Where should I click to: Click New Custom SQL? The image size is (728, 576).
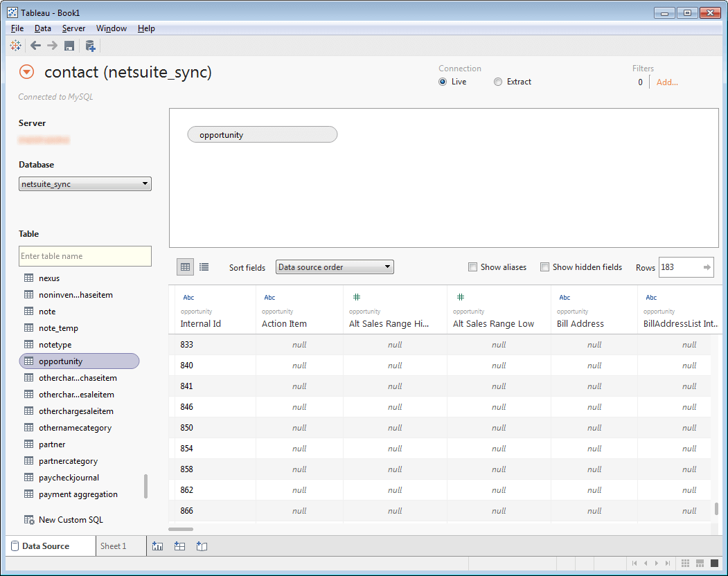click(70, 520)
